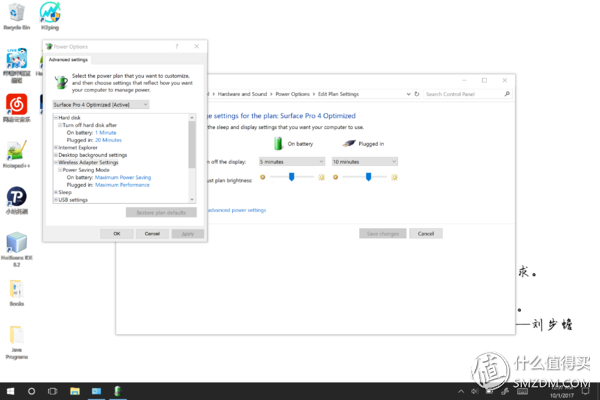Open the Plugged in 10 minutes dropdown
The width and height of the screenshot is (600, 400).
364,162
